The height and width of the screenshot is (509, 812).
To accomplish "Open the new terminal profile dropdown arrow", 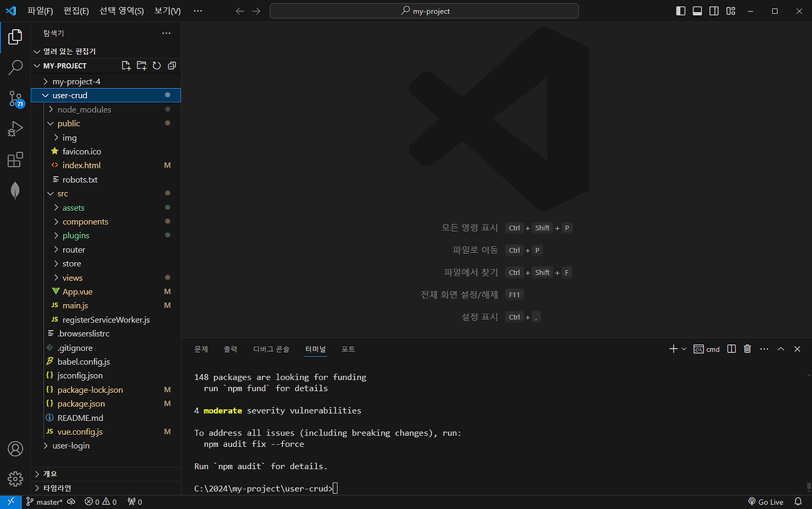I will click(684, 349).
